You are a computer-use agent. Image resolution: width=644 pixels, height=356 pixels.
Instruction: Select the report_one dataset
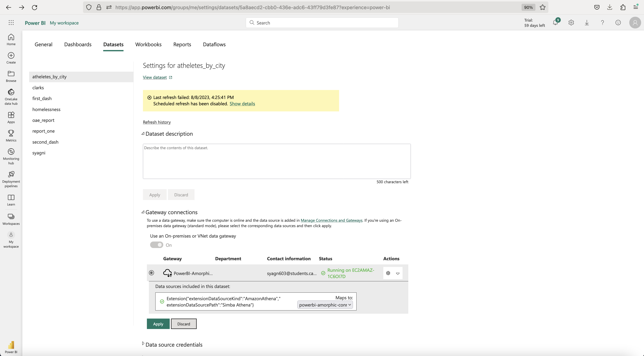(81, 131)
